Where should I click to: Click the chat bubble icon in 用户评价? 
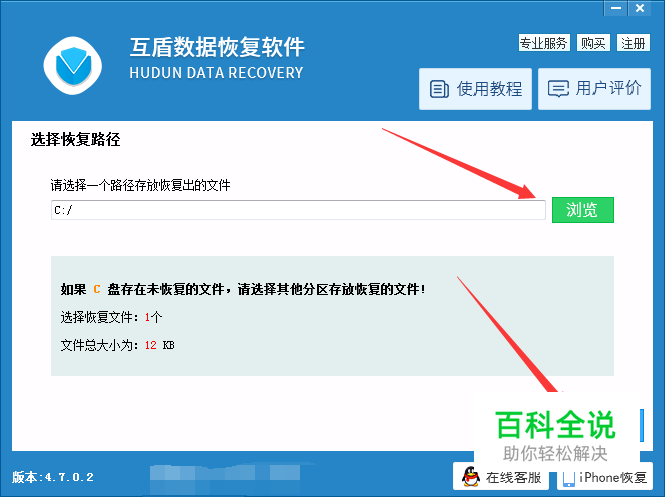click(558, 89)
